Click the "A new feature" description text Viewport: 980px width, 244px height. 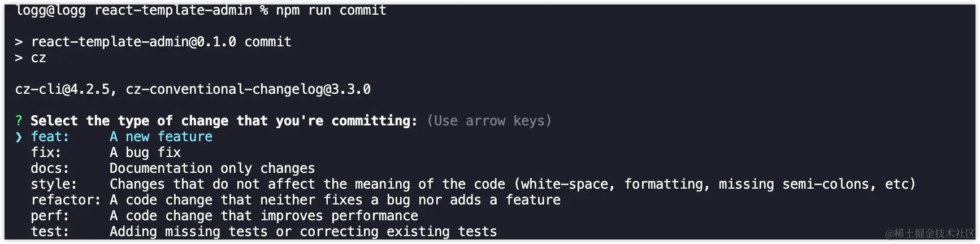click(161, 137)
